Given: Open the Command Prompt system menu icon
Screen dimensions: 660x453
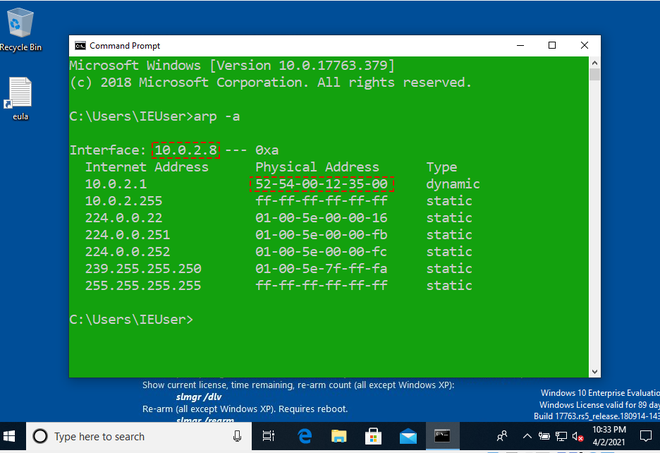Looking at the screenshot, I should tap(79, 45).
